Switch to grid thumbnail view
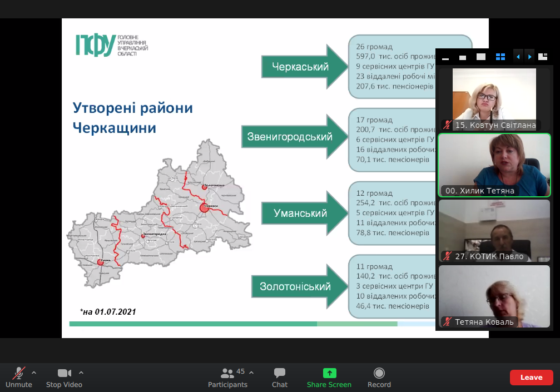Viewport: 560px width, 392px height. [500, 57]
